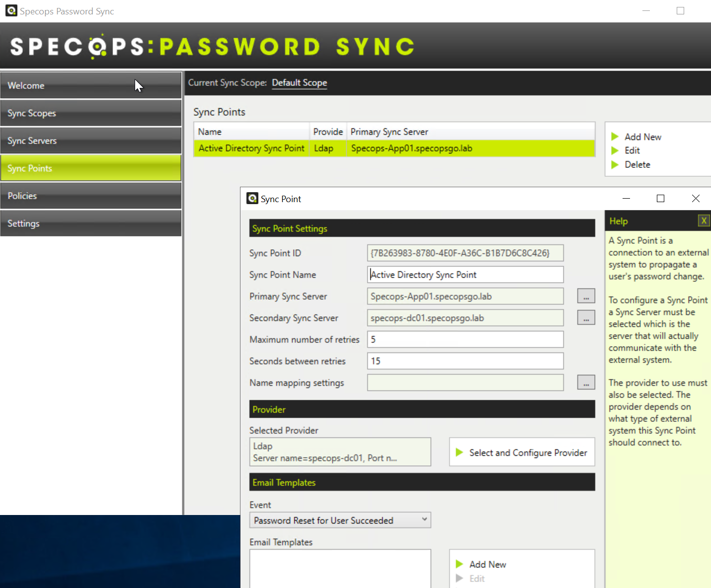The image size is (711, 588).
Task: Click the Specops Password Sync title bar icon
Action: (x=11, y=10)
